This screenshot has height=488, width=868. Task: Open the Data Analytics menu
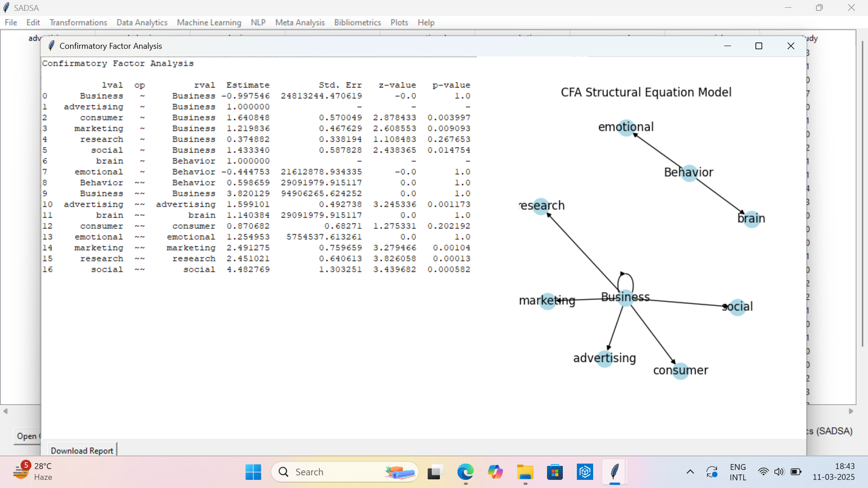tap(142, 23)
